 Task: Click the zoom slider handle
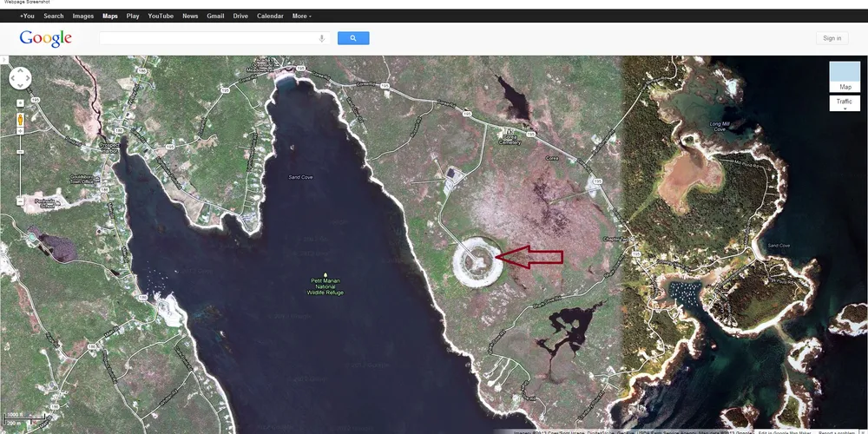click(x=21, y=152)
